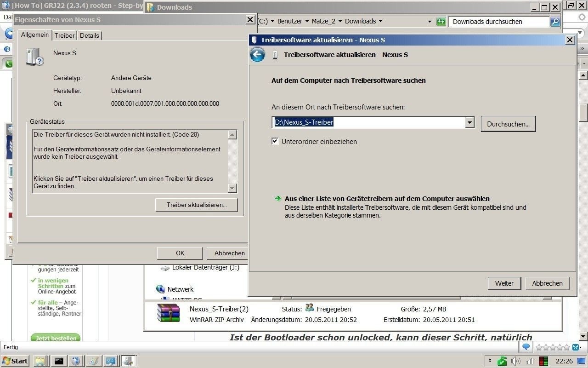Click the small device icon in the wizard header
Screen dimensions: 588x368
(275, 55)
